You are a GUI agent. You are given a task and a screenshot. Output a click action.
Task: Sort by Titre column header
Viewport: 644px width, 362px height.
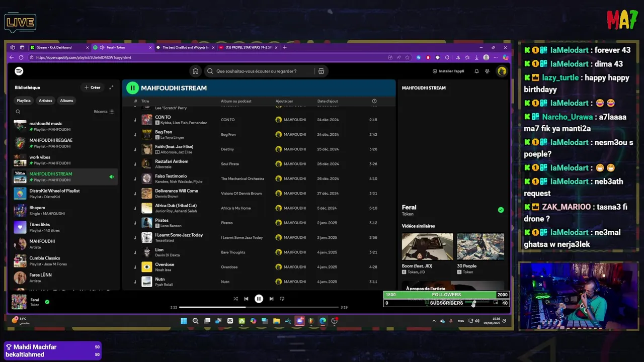tap(145, 101)
